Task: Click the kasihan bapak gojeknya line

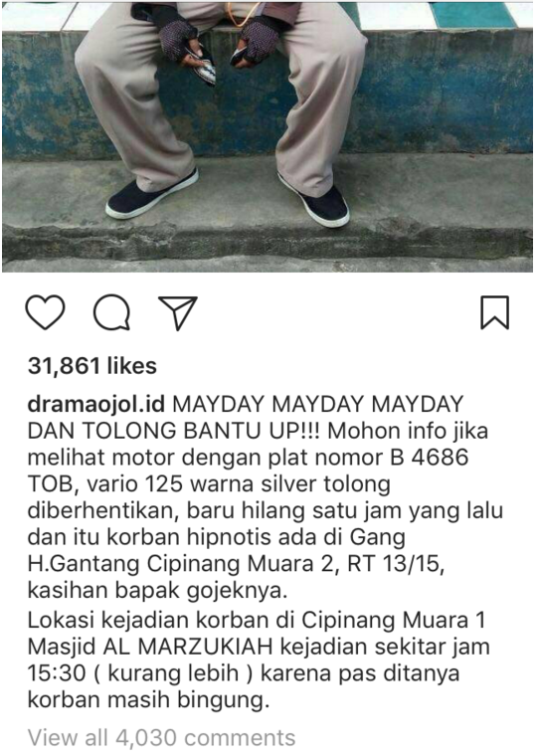Action: pos(157,591)
